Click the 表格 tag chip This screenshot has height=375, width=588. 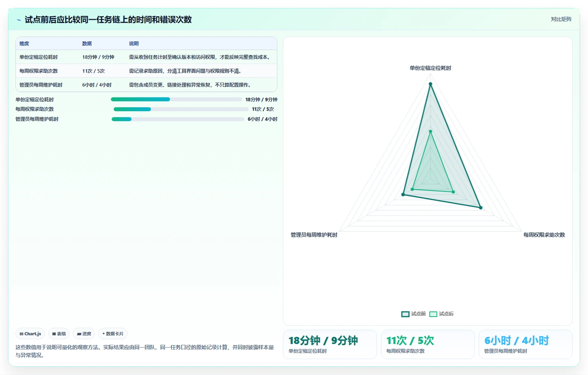coord(59,334)
